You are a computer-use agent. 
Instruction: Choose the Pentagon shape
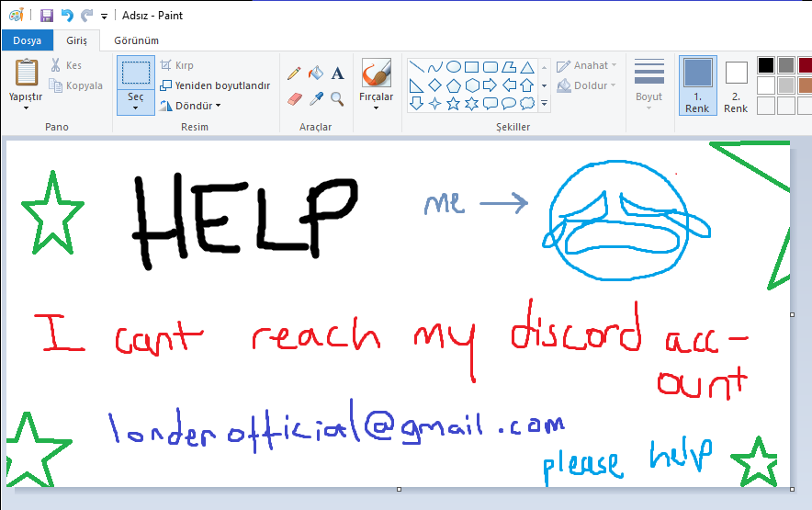coord(454,85)
